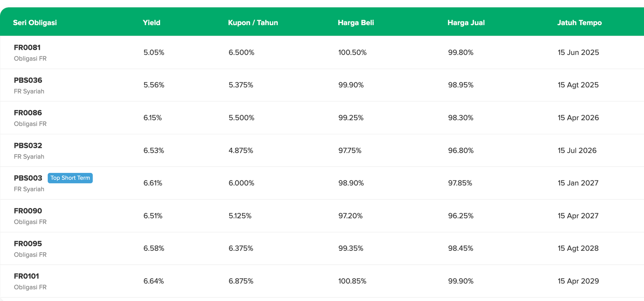Click the Harga Jual column header
The height and width of the screenshot is (301, 644).
point(466,22)
